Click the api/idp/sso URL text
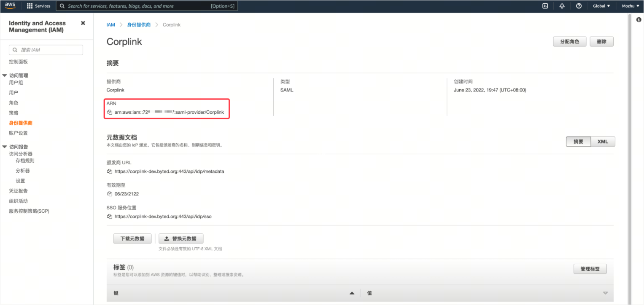Image resolution: width=644 pixels, height=305 pixels. (x=163, y=217)
